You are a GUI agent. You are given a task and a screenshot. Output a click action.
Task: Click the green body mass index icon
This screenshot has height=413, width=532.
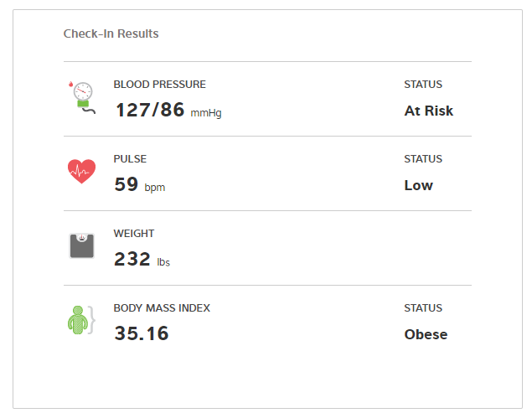(x=80, y=321)
